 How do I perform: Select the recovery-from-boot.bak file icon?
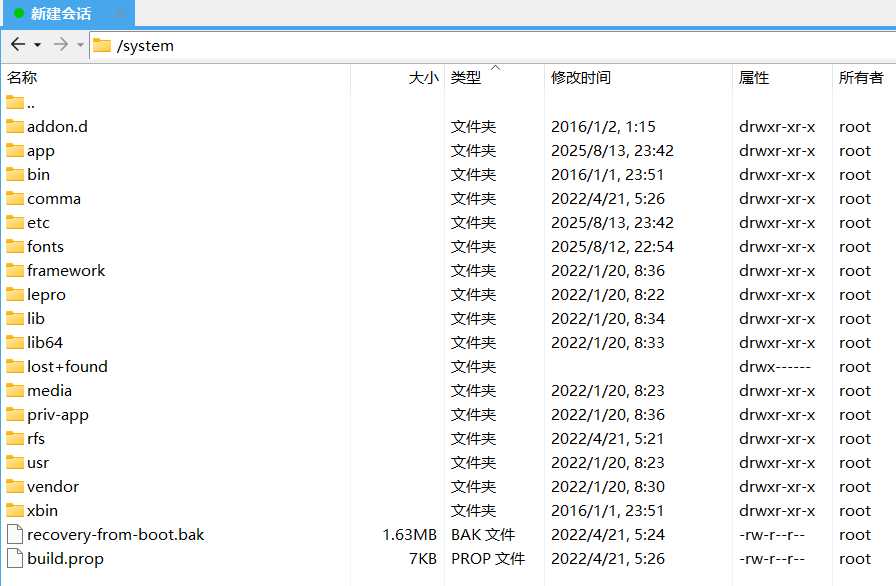point(15,534)
